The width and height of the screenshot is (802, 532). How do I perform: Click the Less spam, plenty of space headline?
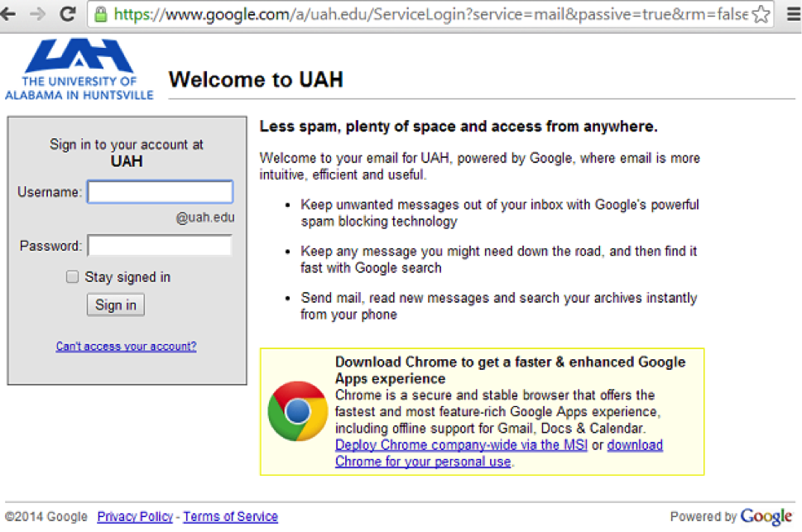point(459,127)
